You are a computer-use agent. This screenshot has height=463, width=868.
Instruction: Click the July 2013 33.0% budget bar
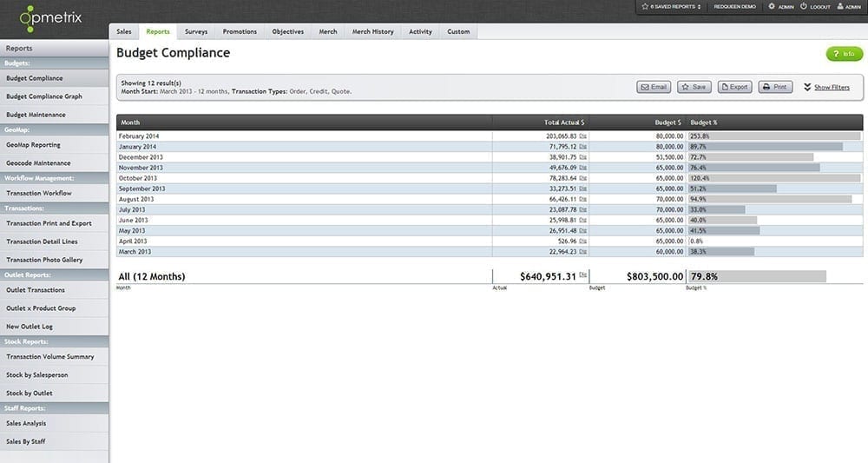click(717, 210)
